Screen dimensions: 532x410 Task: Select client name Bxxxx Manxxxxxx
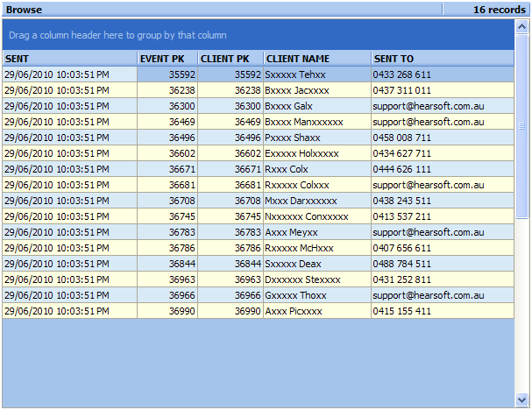[304, 122]
